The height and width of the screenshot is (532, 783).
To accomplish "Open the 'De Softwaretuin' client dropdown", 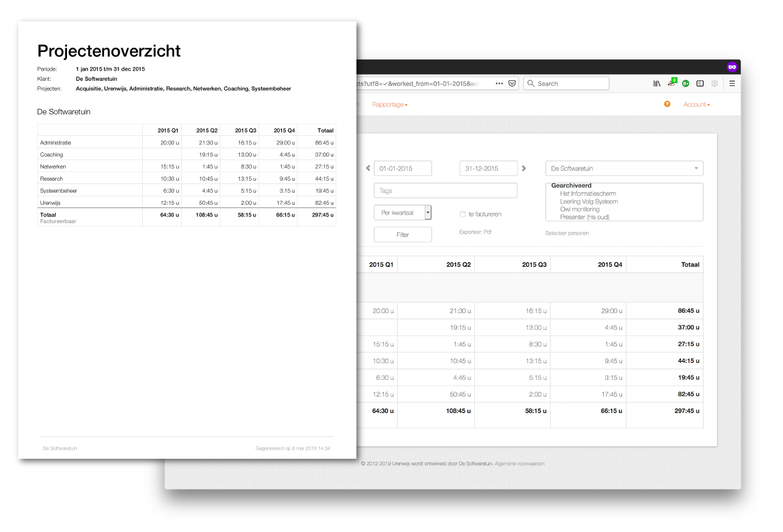I will coord(625,168).
